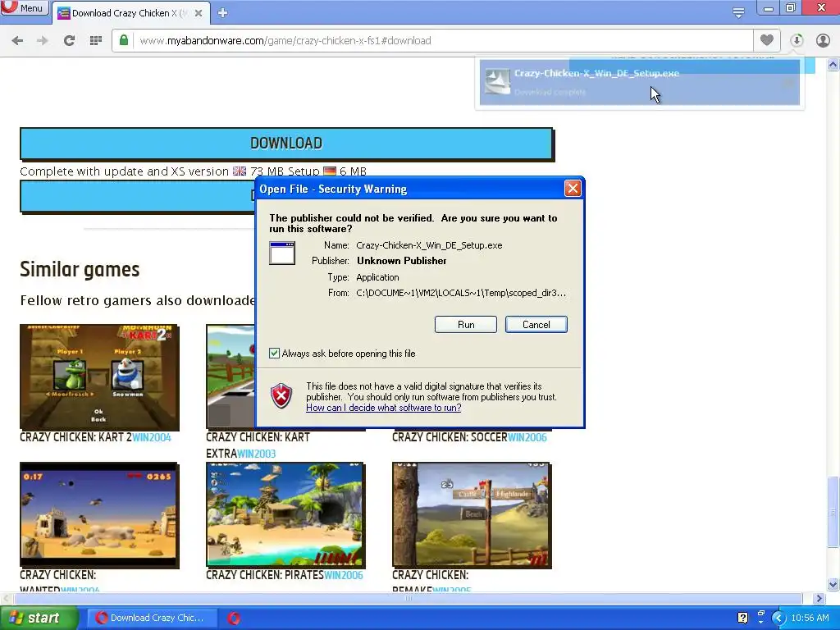Screen dimensions: 840x630
Task: Open the user account profile icon
Action: click(823, 40)
